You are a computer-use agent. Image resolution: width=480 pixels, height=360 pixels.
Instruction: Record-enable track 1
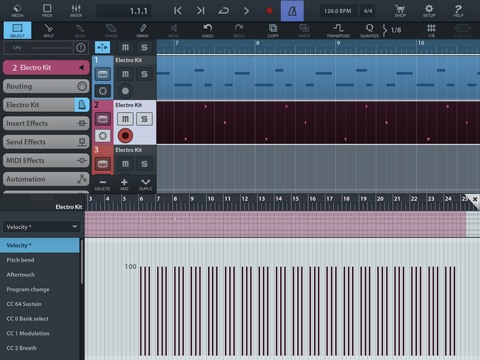coord(125,91)
